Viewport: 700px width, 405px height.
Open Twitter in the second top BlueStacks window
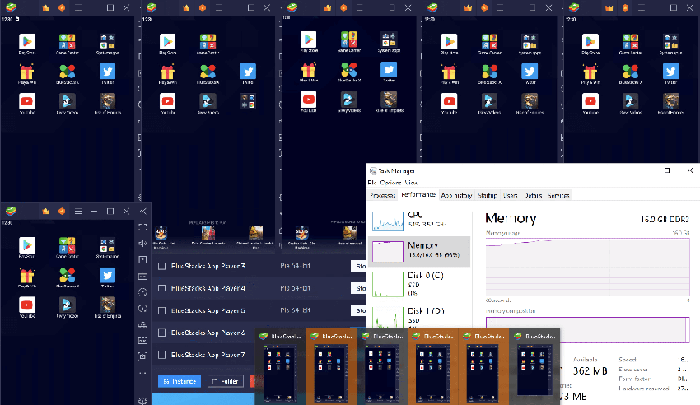coord(248,71)
